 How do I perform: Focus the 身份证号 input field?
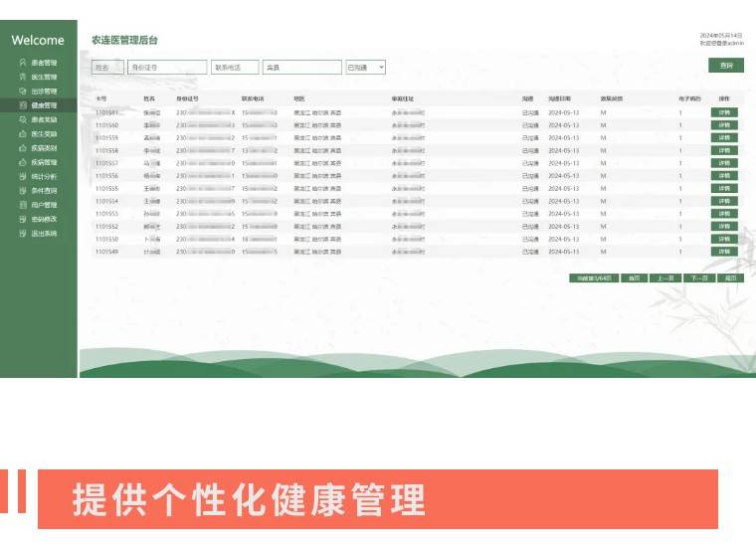[x=167, y=68]
